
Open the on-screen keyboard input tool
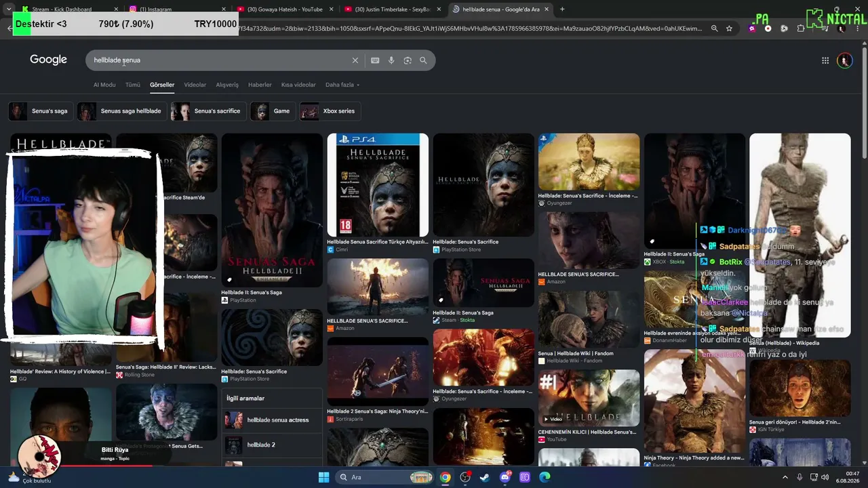pyautogui.click(x=375, y=60)
